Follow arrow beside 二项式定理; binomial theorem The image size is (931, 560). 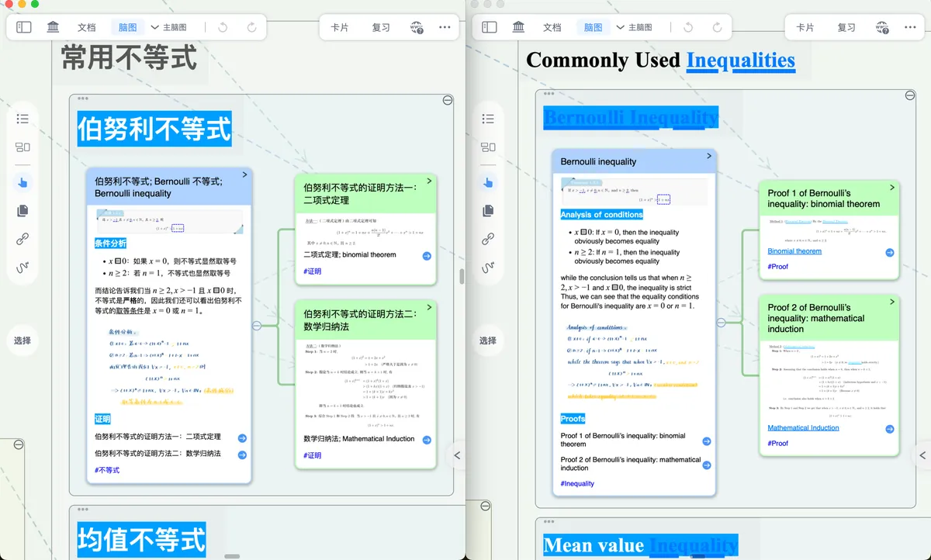coord(427,255)
